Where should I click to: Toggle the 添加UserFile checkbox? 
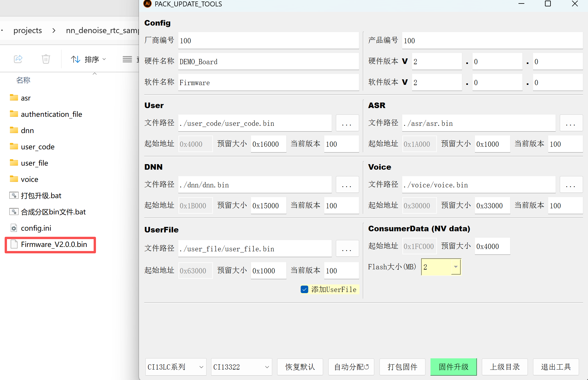pyautogui.click(x=304, y=289)
